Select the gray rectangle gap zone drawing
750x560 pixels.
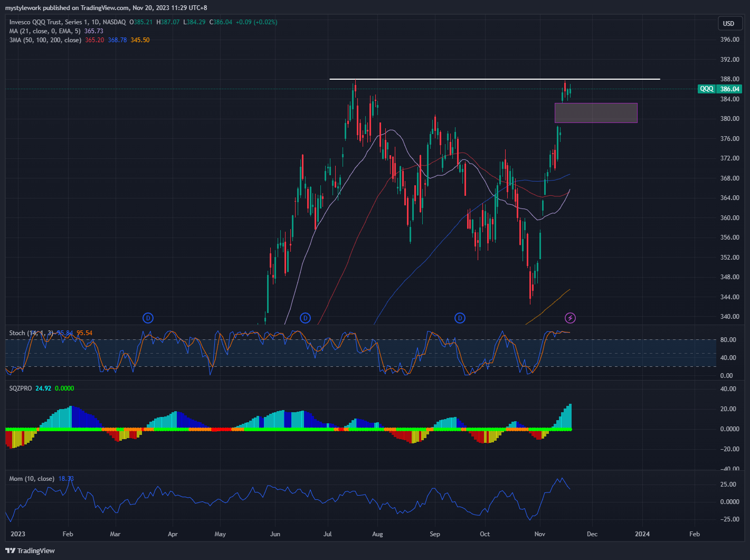(x=596, y=113)
